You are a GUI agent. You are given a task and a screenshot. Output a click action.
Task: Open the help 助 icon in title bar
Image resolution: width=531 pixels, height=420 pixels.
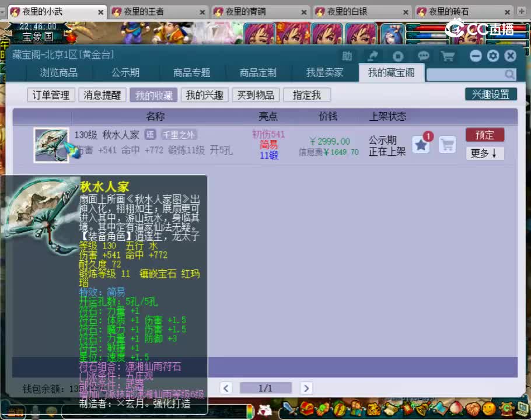click(x=347, y=56)
